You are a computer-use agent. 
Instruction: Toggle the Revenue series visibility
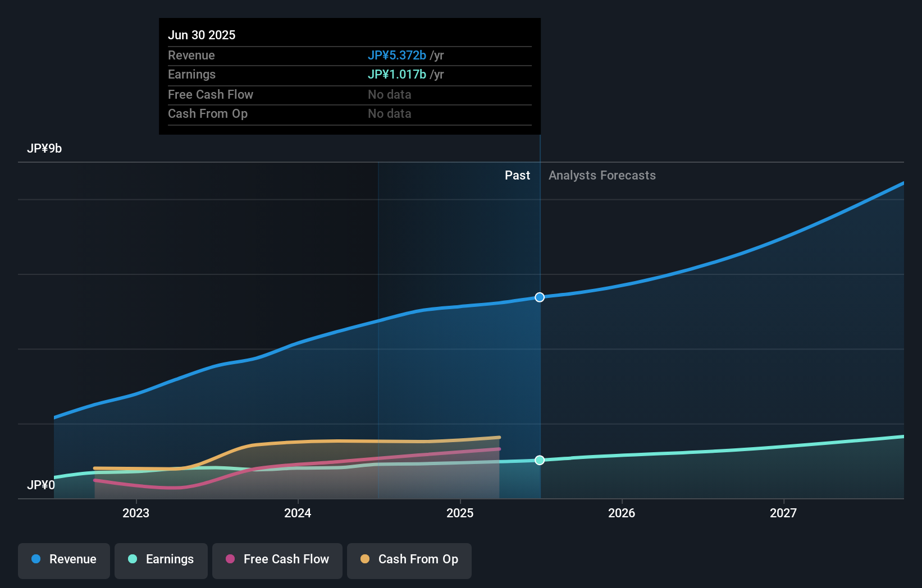(63, 561)
